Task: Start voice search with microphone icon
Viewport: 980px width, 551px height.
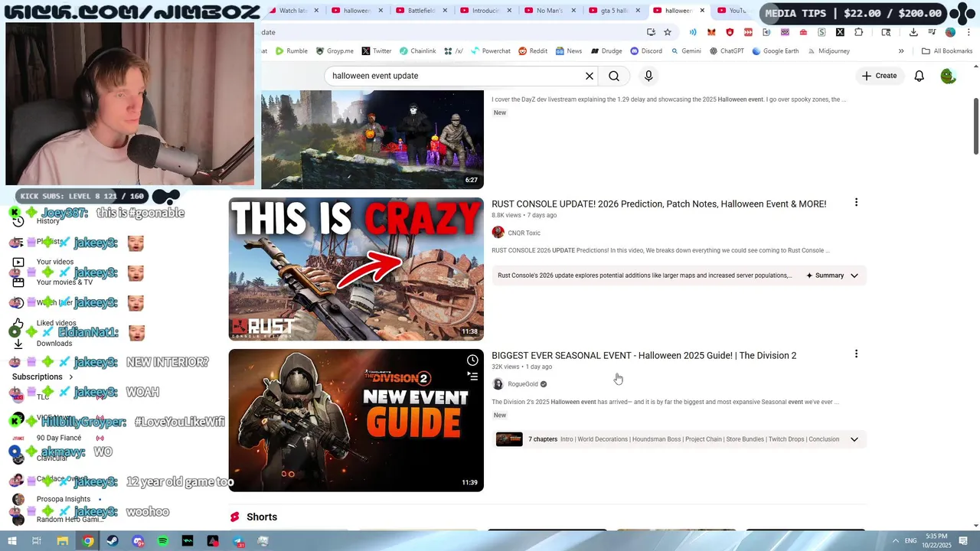Action: (x=648, y=76)
